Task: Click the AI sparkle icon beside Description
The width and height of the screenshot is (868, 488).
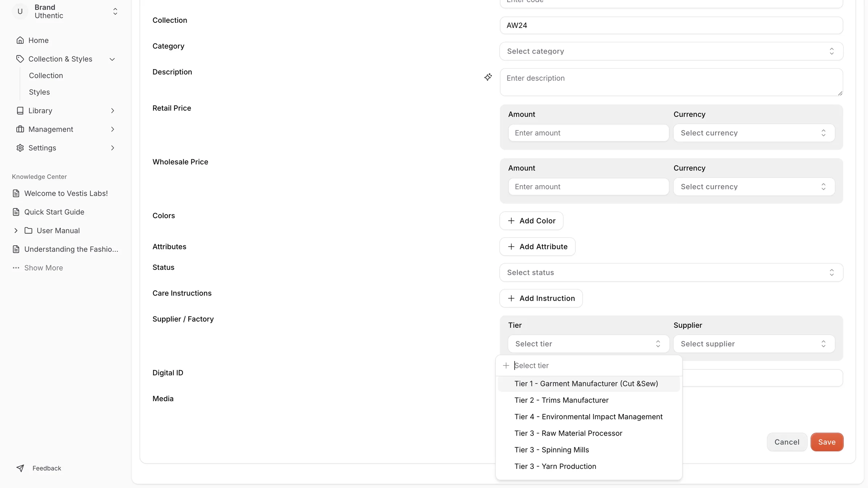Action: coord(488,77)
